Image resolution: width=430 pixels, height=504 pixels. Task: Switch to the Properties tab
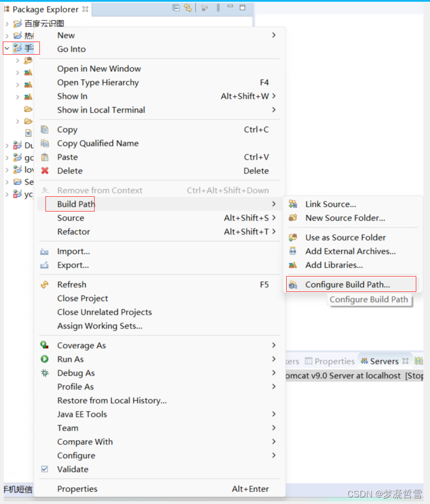point(330,361)
